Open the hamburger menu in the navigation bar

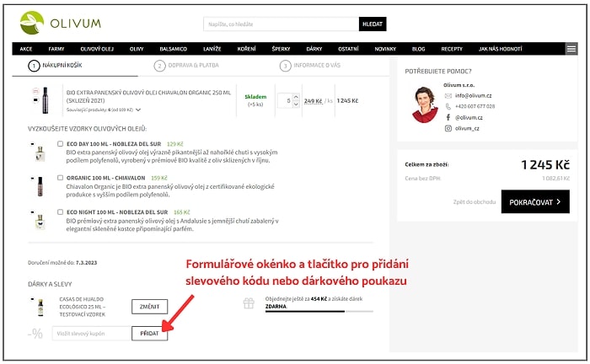[571, 49]
